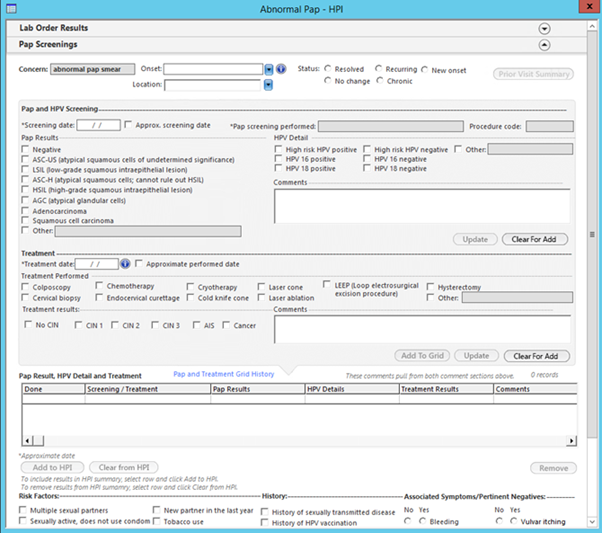602x533 pixels.
Task: Check Squamous cell carcinoma
Action: coord(25,220)
